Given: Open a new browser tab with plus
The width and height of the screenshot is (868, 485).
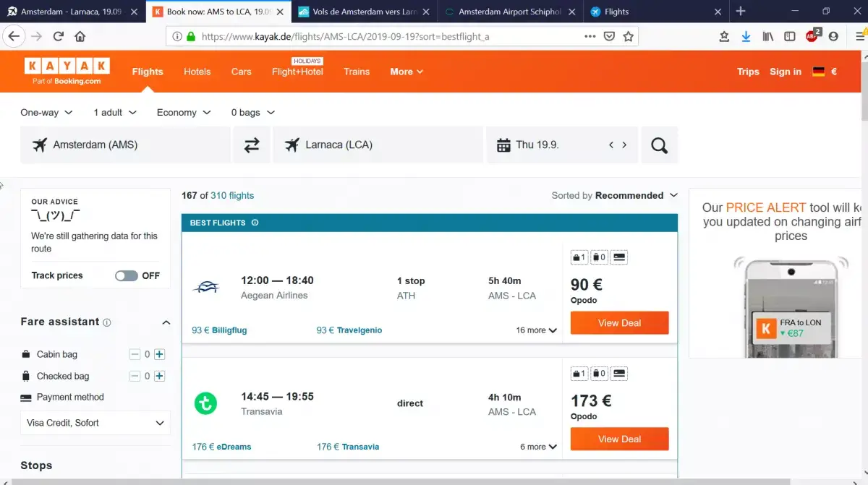Looking at the screenshot, I should 741,12.
